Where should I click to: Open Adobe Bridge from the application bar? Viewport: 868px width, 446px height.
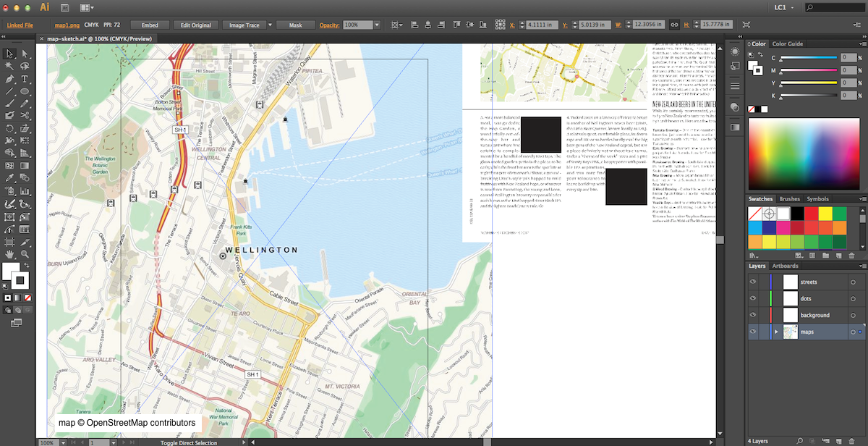coord(65,7)
